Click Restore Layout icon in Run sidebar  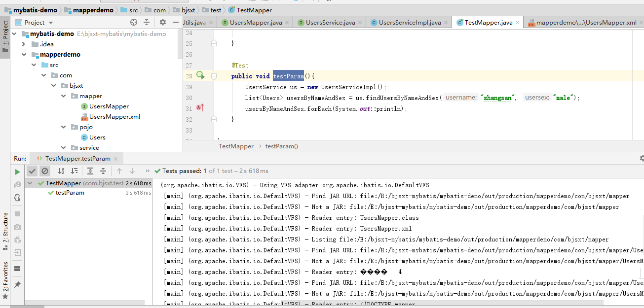point(18,269)
